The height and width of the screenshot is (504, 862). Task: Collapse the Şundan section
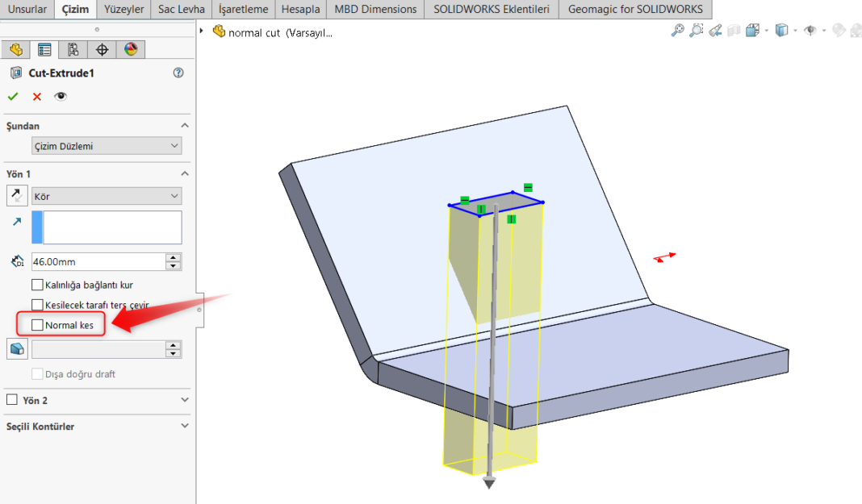[185, 126]
